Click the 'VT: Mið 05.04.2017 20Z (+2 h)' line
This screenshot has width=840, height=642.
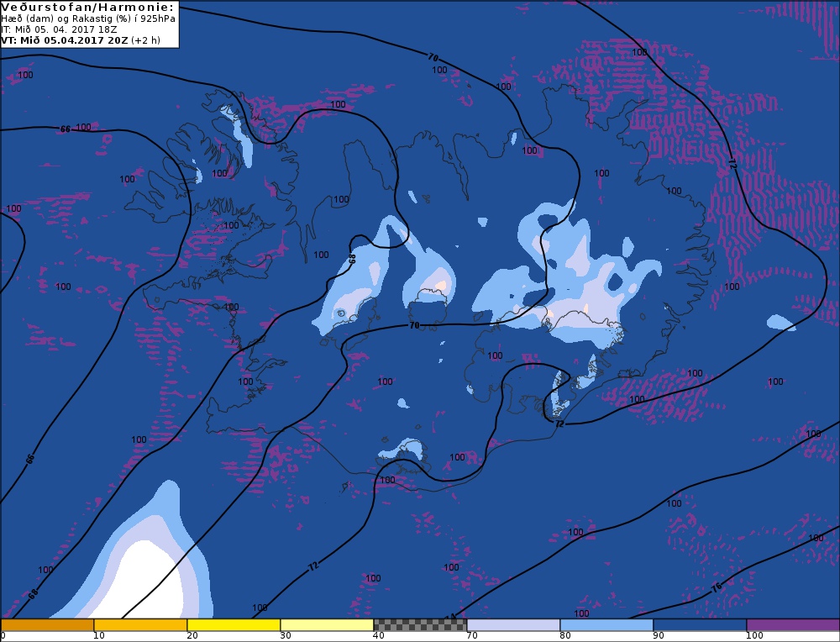81,40
